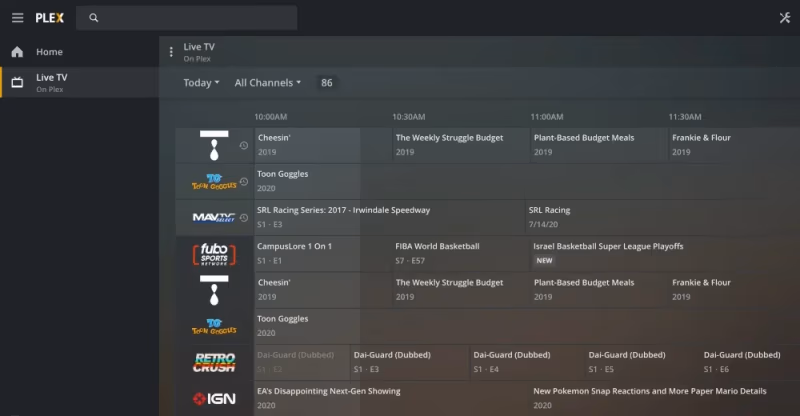Click recent clock icon on first row

(x=244, y=145)
